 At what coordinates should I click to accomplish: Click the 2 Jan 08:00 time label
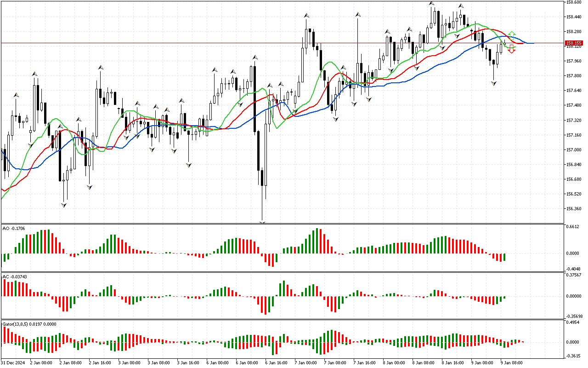70,362
